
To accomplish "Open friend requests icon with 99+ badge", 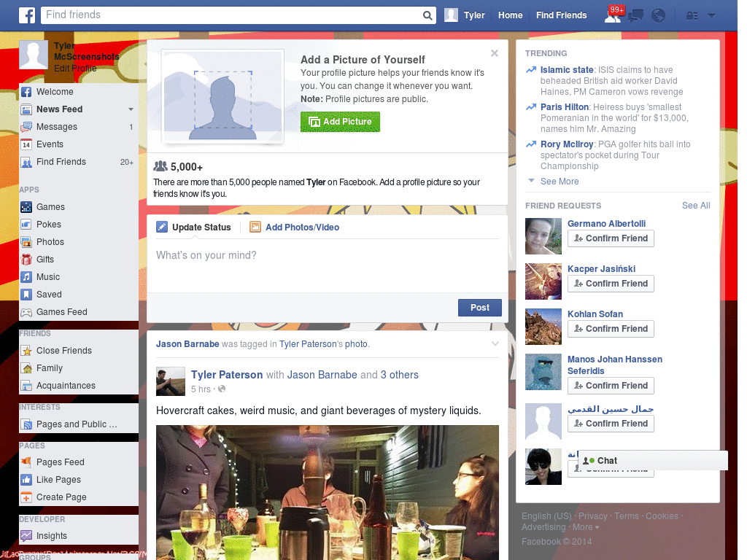I will pos(614,15).
